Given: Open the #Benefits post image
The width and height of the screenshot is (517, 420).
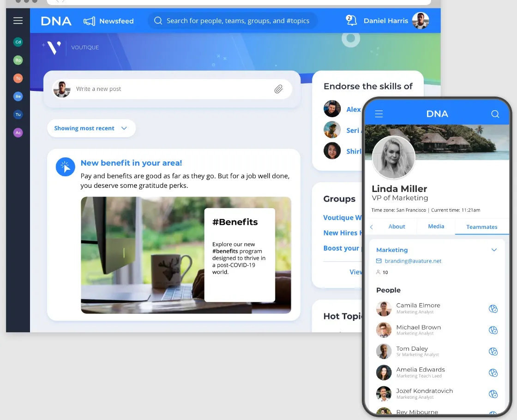Looking at the screenshot, I should (x=186, y=255).
